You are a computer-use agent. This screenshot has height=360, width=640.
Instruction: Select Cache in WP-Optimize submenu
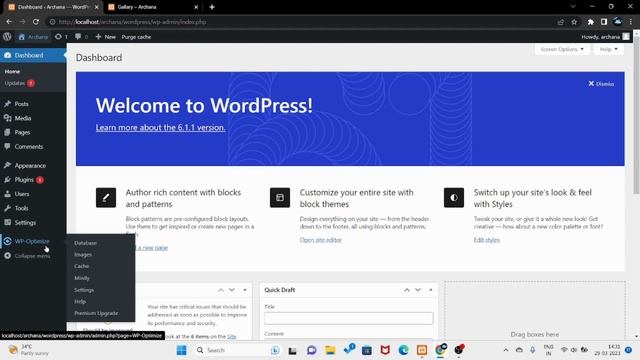(x=82, y=266)
